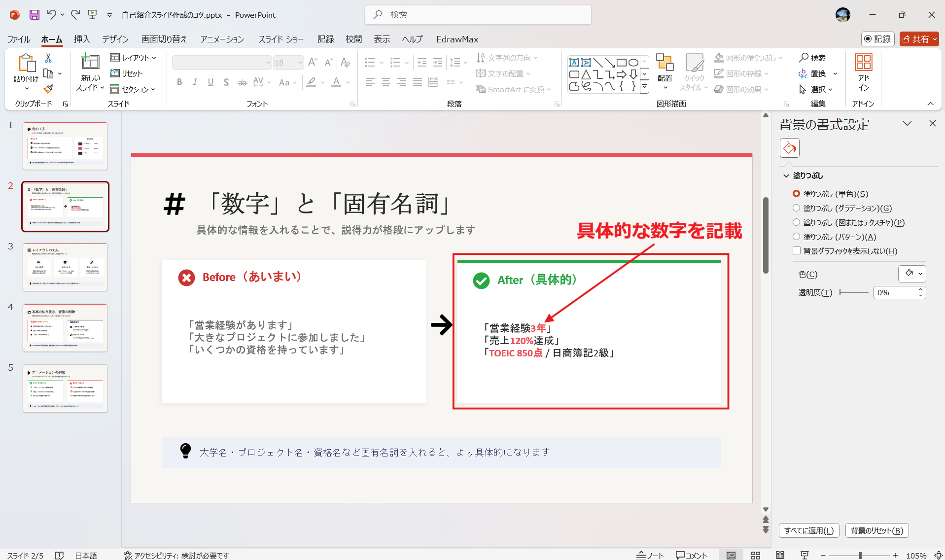
Task: Select 塗りつぶし (パターン) radio button
Action: [797, 237]
